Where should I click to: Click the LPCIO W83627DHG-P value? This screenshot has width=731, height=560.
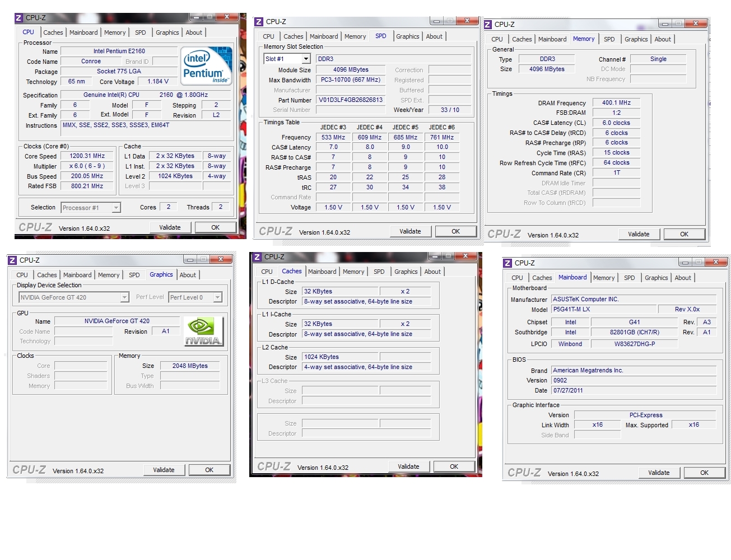634,344
